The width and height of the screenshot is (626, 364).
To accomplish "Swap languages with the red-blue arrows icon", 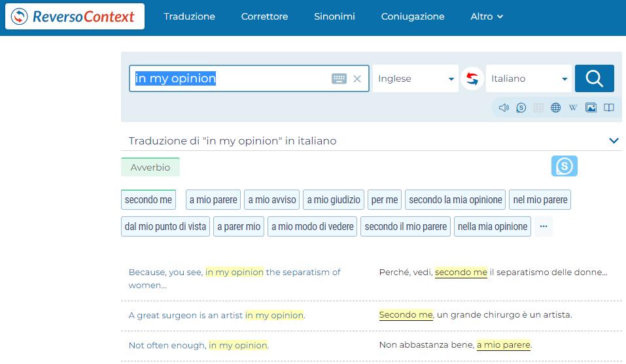I will click(472, 78).
